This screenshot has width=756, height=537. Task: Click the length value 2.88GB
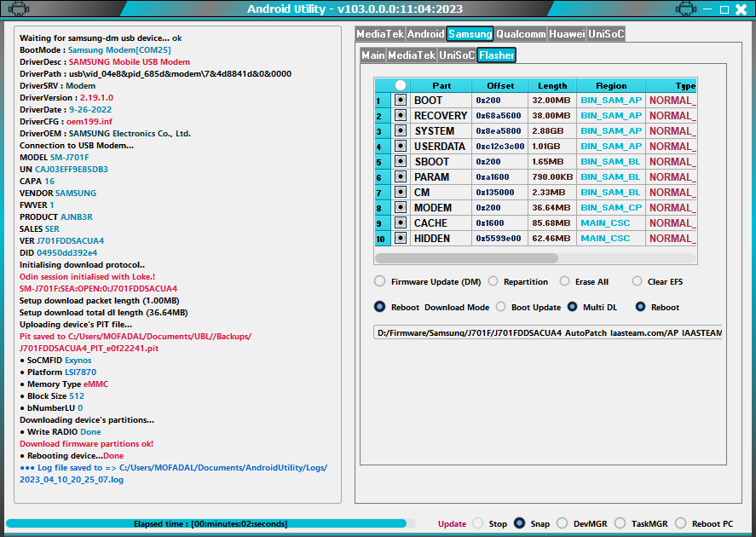(548, 130)
